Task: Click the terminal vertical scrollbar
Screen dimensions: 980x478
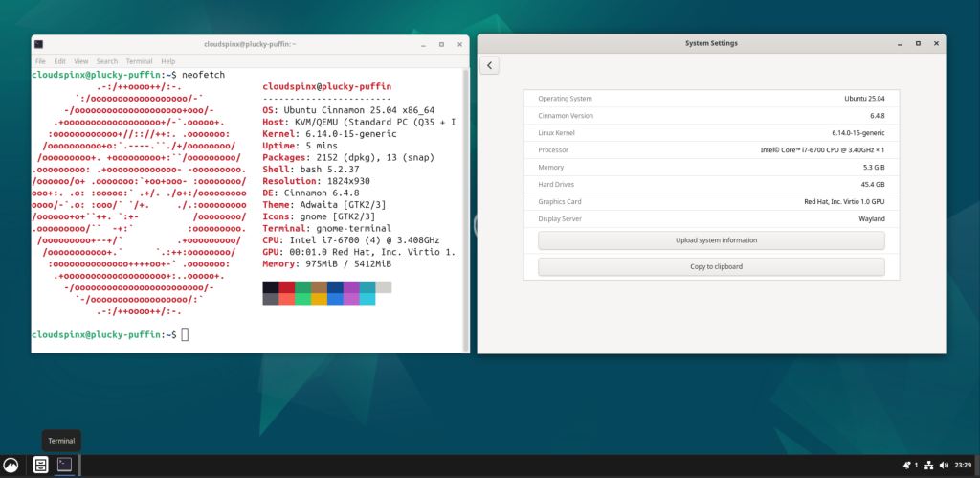Action: point(465,210)
